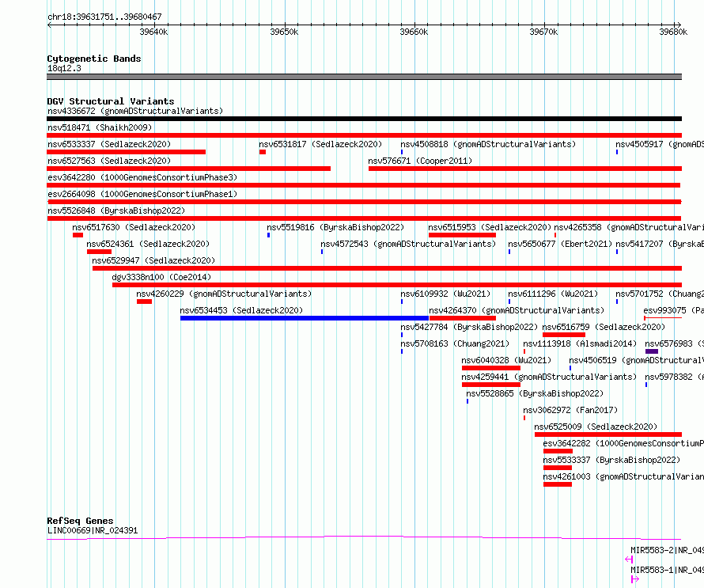
Task: Click the RefSeq Genes track title
Action: coord(80,521)
